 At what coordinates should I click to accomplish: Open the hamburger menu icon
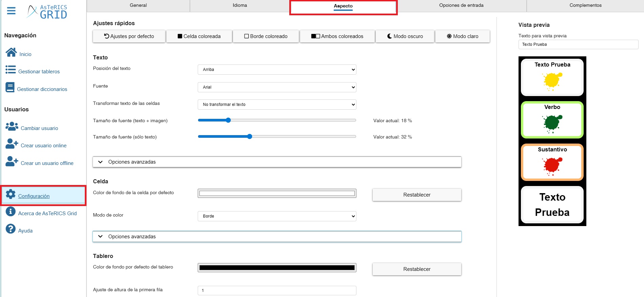coord(11,11)
